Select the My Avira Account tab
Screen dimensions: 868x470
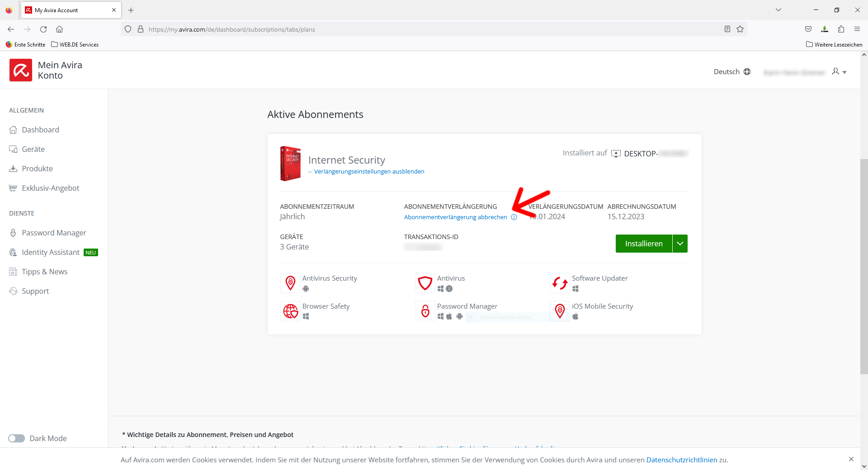71,10
